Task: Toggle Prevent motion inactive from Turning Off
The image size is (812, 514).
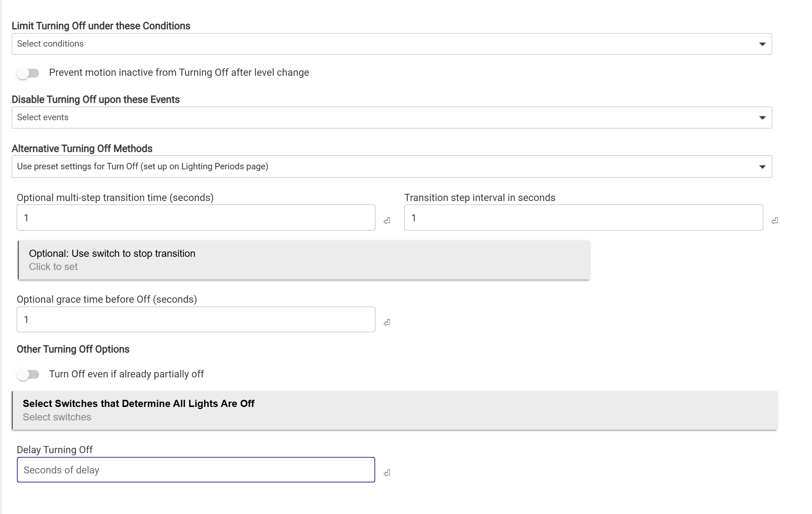Action: [28, 73]
